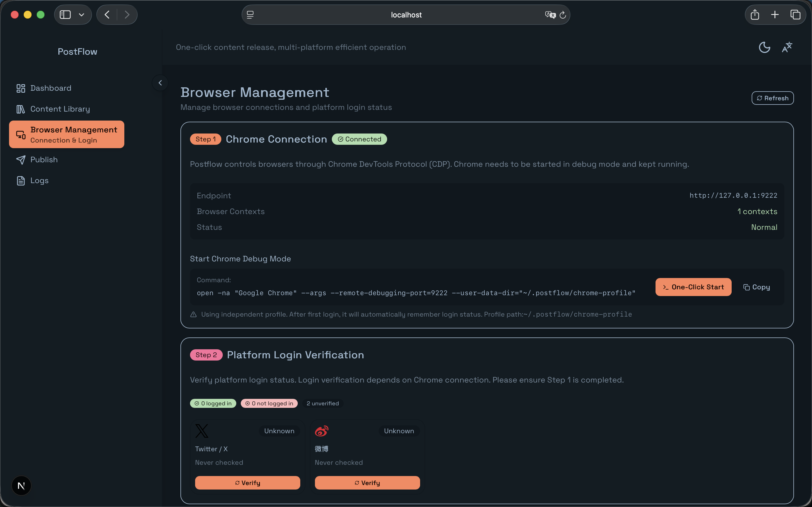The width and height of the screenshot is (812, 507).
Task: Click the Next.js dev tools badge
Action: (21, 486)
